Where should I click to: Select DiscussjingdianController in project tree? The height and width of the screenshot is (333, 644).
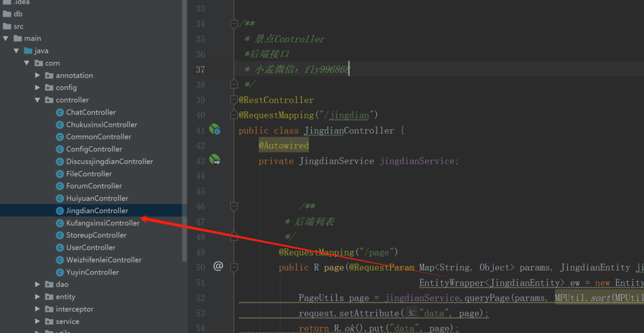(x=109, y=161)
